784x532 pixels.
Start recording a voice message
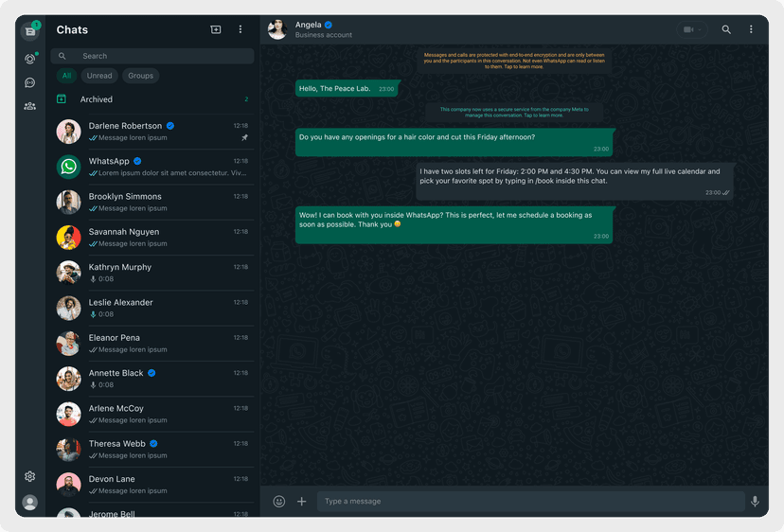[755, 501]
